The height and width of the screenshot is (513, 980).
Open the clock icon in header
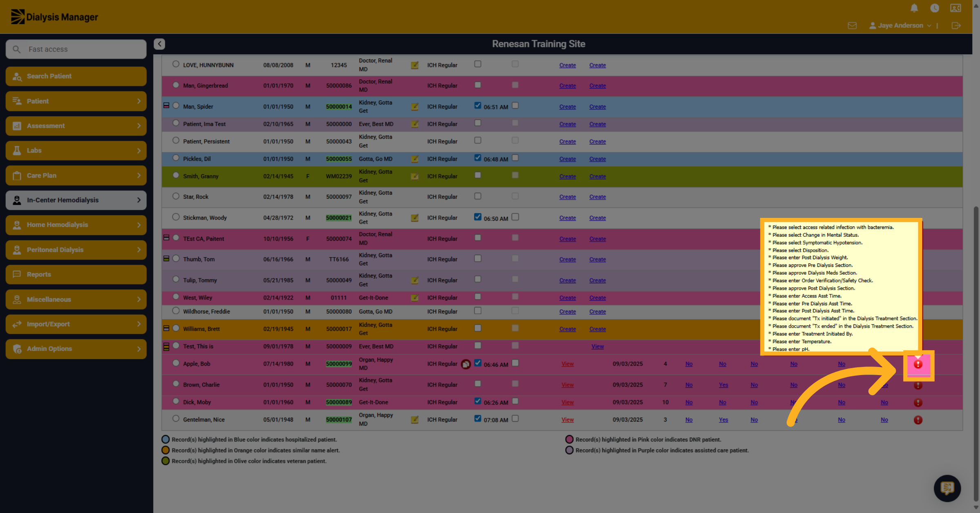tap(934, 8)
